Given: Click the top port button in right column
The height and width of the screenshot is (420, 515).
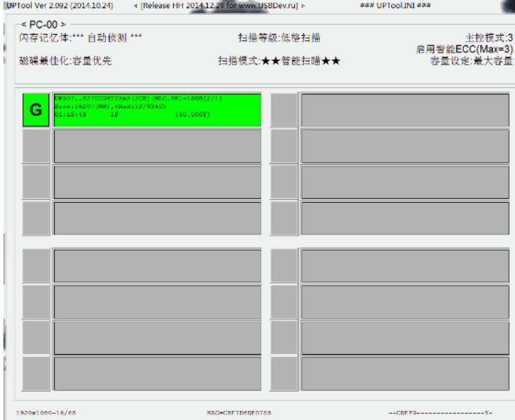Looking at the screenshot, I should coord(284,110).
